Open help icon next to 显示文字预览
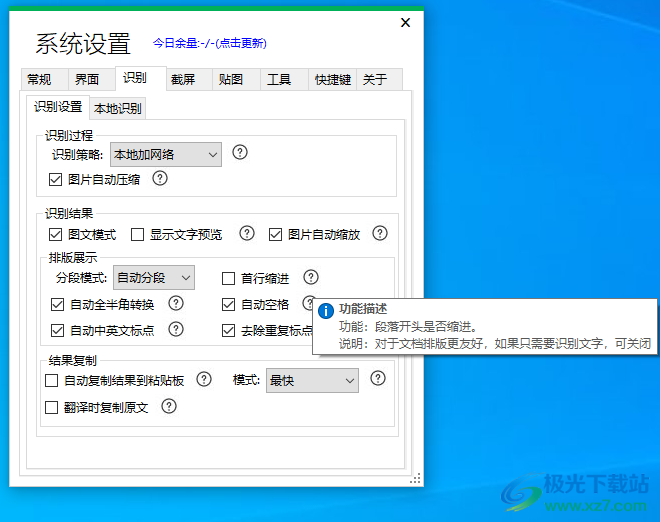The width and height of the screenshot is (660, 522). tap(247, 233)
